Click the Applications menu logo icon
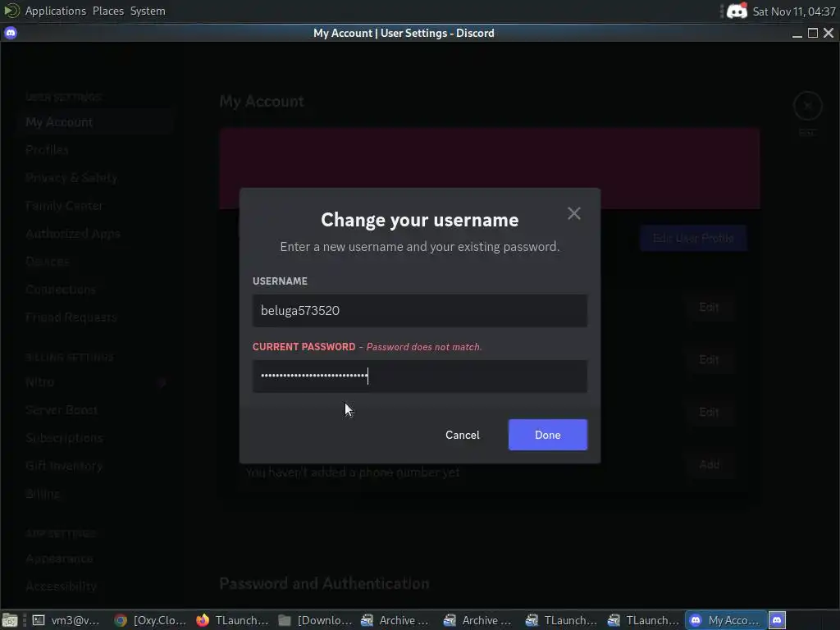840x630 pixels. point(11,11)
